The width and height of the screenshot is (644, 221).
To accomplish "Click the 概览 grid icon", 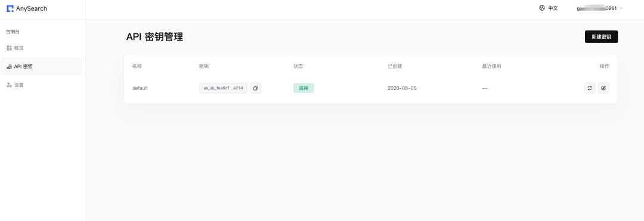I will coord(9,48).
